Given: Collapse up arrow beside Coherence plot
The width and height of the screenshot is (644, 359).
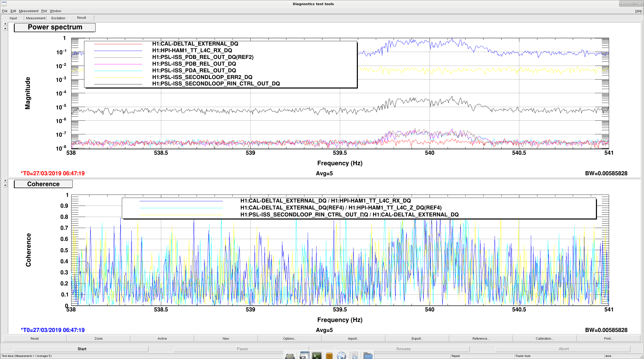Looking at the screenshot, I should tap(5, 185).
